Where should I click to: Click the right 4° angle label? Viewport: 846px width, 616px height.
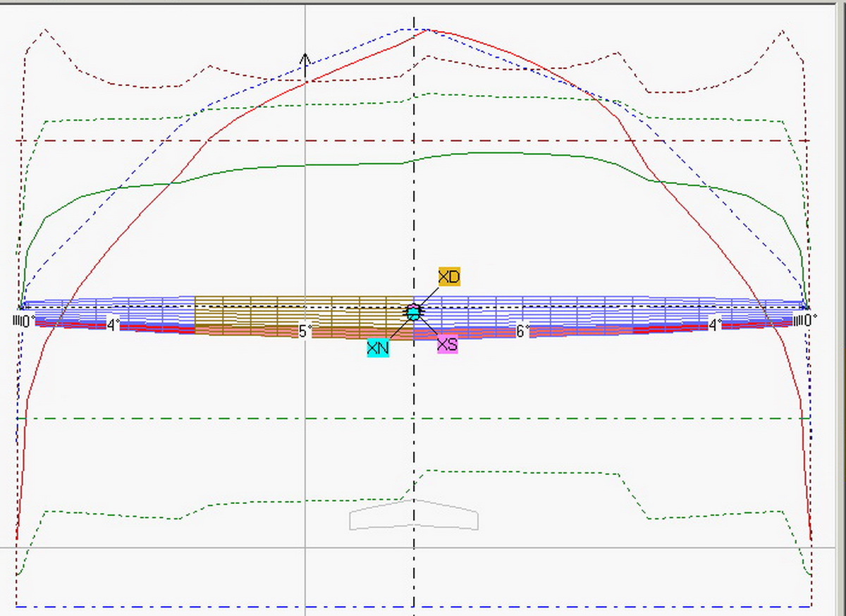pos(715,325)
